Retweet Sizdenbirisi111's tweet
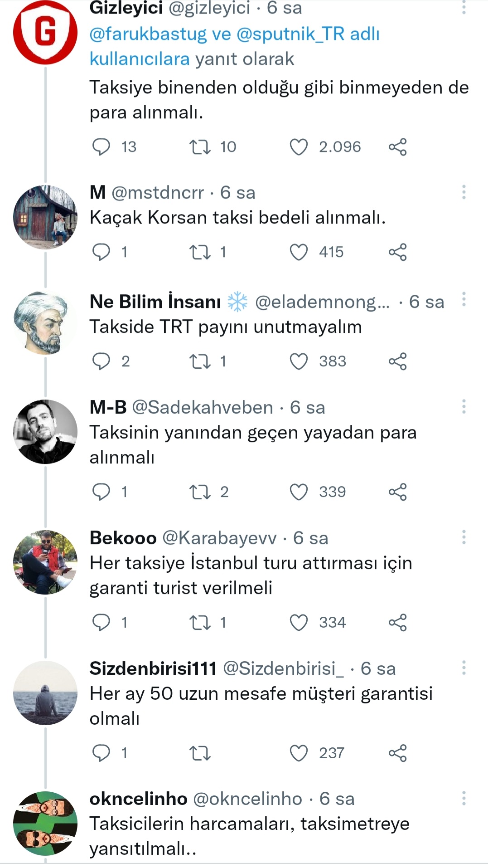This screenshot has width=488, height=868. click(200, 753)
